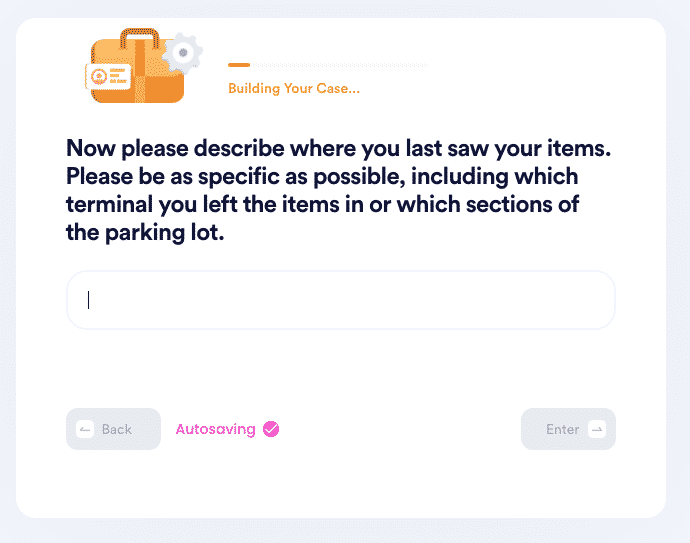690x543 pixels.
Task: Click the vertical strap on the briefcase
Action: tap(140, 71)
